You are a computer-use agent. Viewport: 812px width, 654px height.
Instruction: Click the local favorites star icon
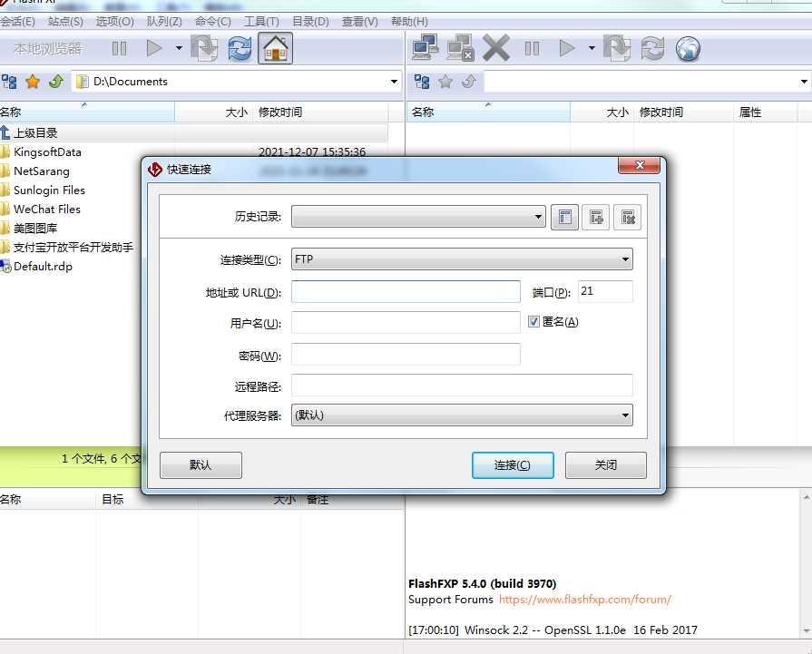point(33,82)
